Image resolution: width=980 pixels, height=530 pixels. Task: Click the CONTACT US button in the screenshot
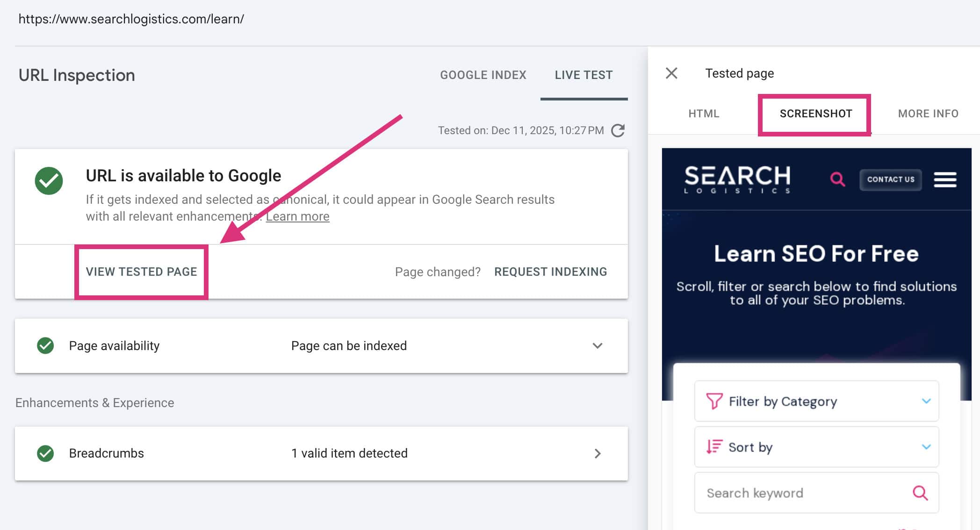click(890, 179)
